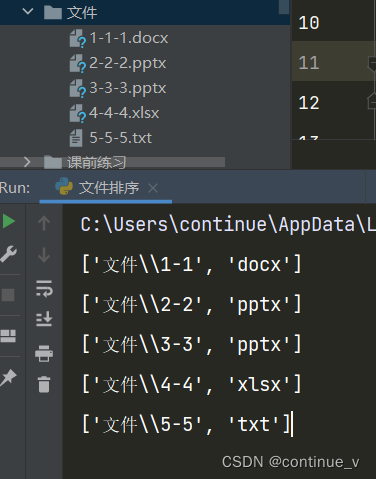Close the 文件排序 run tab
376x479 pixels.
(153, 188)
